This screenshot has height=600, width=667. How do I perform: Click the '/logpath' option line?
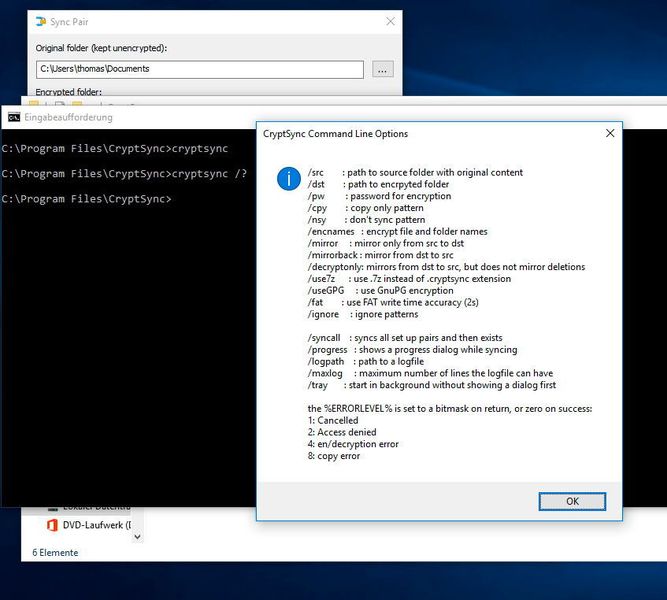pyautogui.click(x=365, y=362)
